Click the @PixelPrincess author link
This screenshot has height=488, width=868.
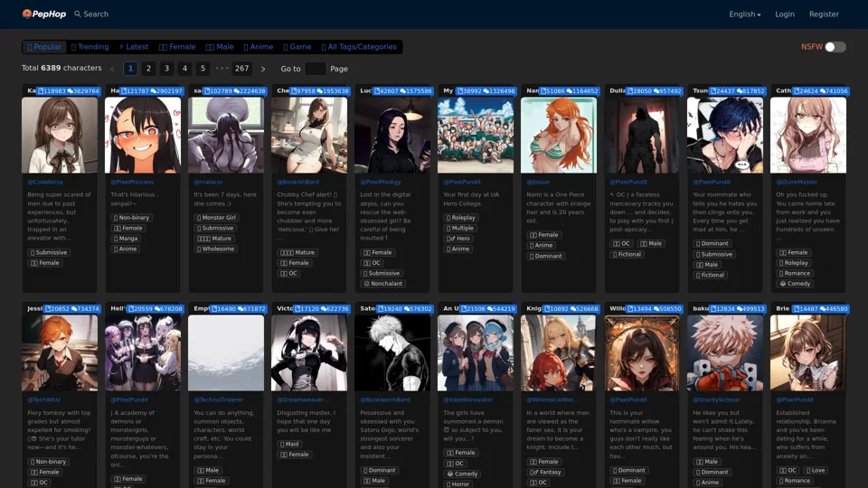coord(132,182)
